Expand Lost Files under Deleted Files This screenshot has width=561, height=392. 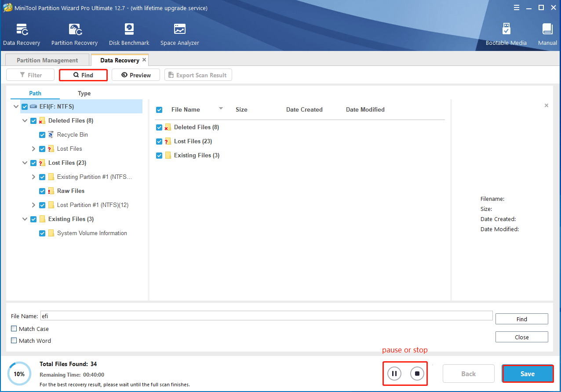click(x=33, y=149)
